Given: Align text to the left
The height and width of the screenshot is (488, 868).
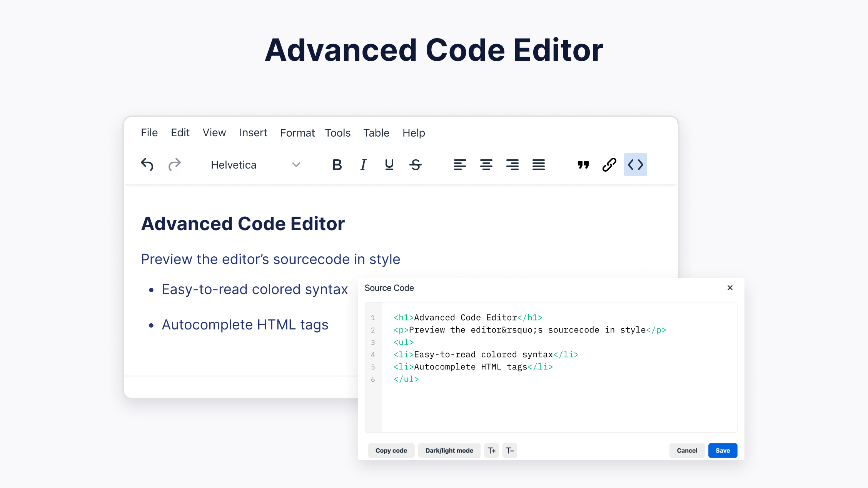Looking at the screenshot, I should click(460, 165).
